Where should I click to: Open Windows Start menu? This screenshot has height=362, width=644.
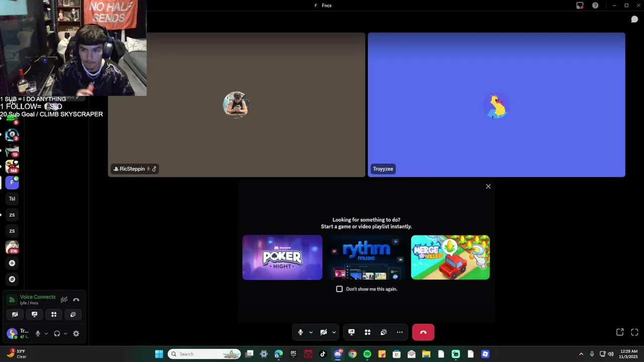pos(159,354)
